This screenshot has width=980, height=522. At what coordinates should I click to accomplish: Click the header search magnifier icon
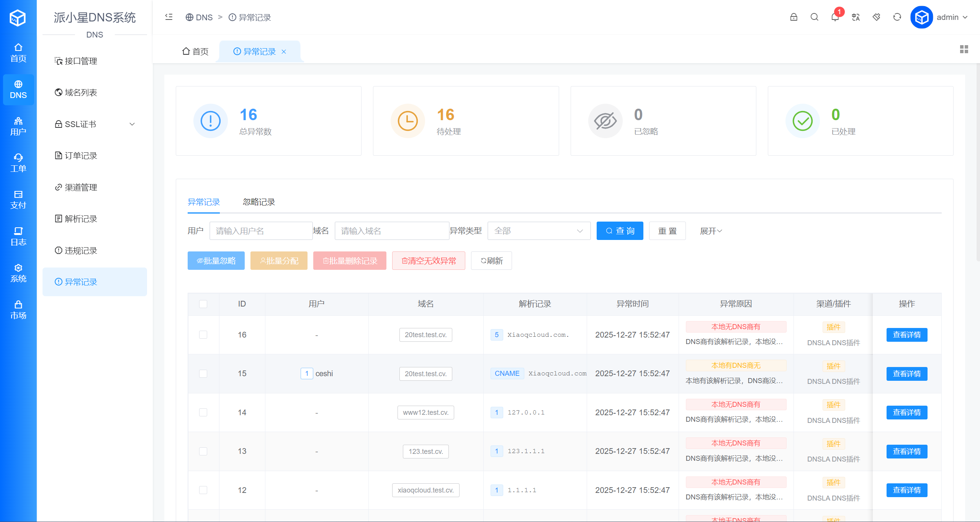pyautogui.click(x=814, y=17)
